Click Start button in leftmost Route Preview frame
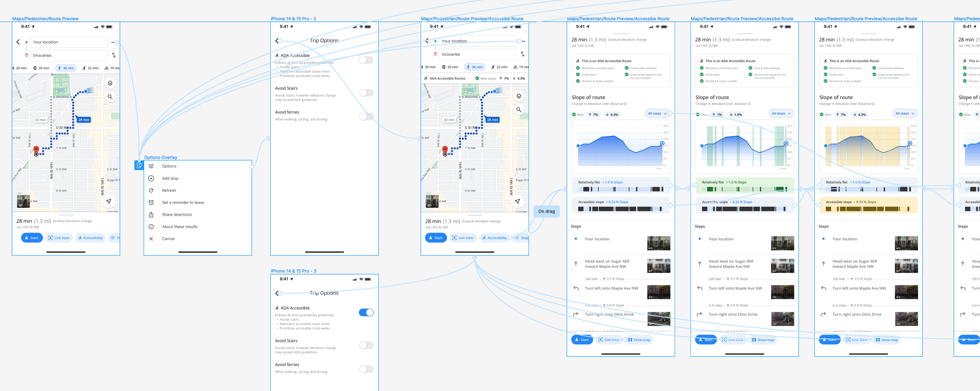This screenshot has height=391, width=980. tap(32, 238)
